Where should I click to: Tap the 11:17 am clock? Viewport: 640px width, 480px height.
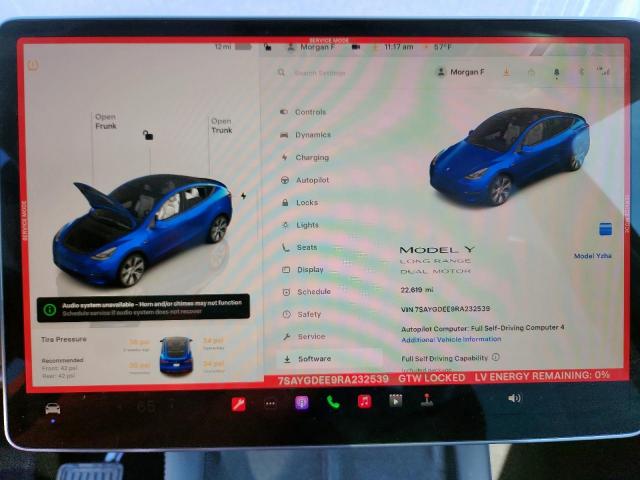[398, 47]
